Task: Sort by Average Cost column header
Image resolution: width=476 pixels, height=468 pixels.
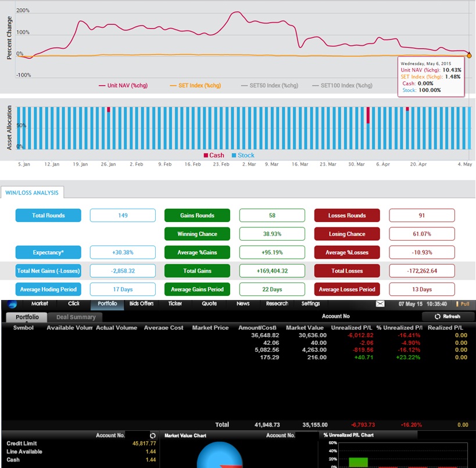Action: pos(164,328)
